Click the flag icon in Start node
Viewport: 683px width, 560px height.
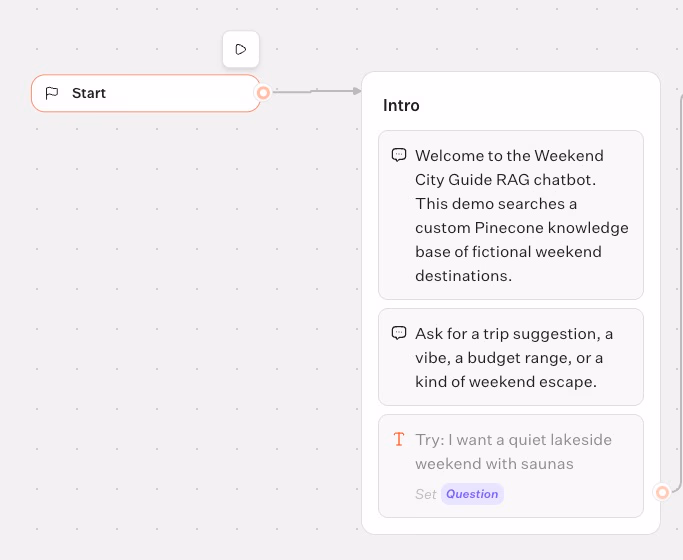coord(52,93)
